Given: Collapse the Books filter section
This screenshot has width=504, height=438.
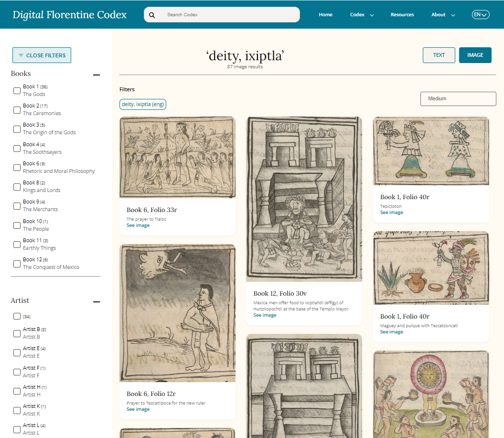Looking at the screenshot, I should pos(97,75).
